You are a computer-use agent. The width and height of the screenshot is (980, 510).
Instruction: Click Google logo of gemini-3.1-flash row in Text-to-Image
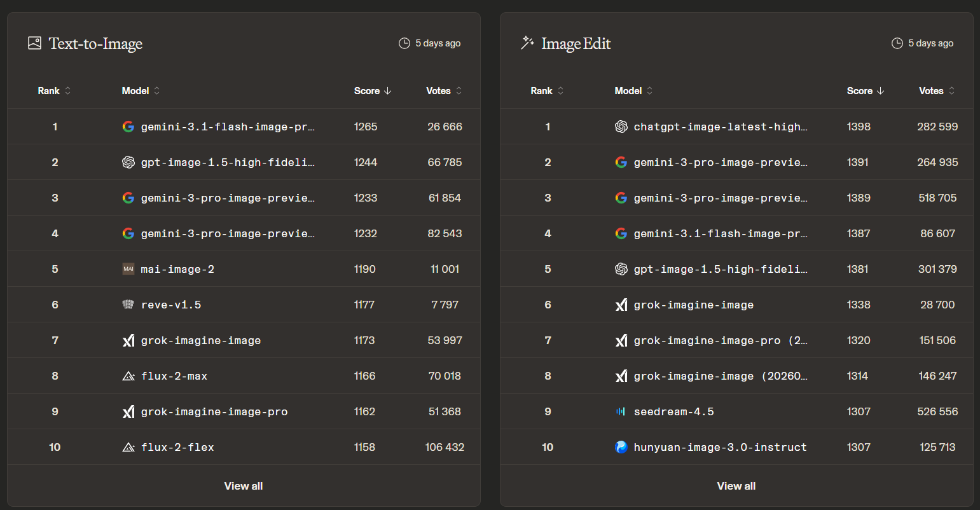coord(128,127)
